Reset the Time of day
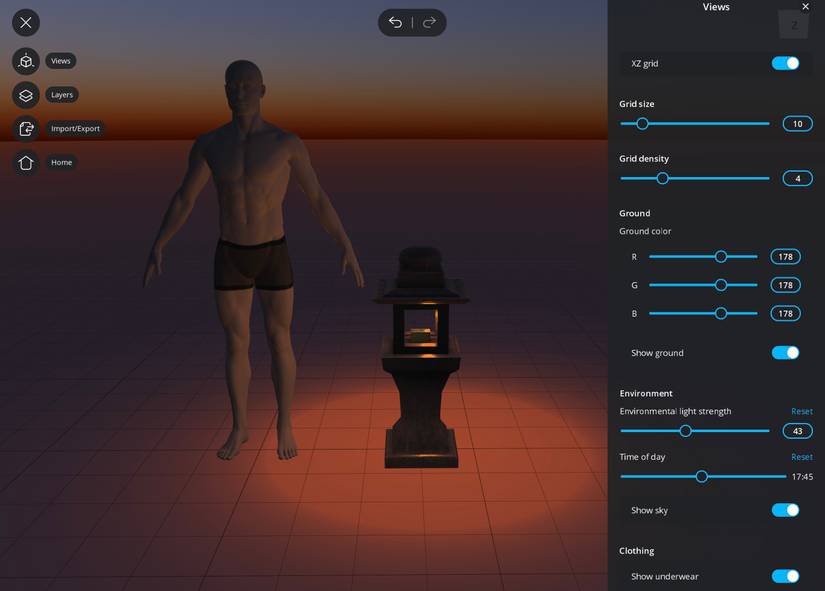This screenshot has height=591, width=825. tap(802, 457)
